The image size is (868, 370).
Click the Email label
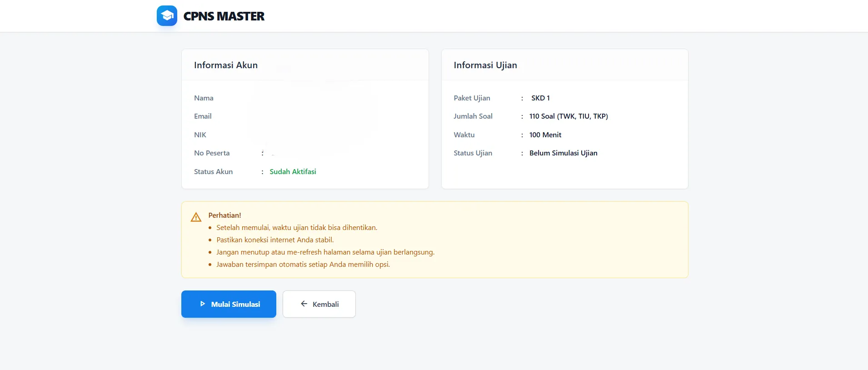pyautogui.click(x=203, y=116)
